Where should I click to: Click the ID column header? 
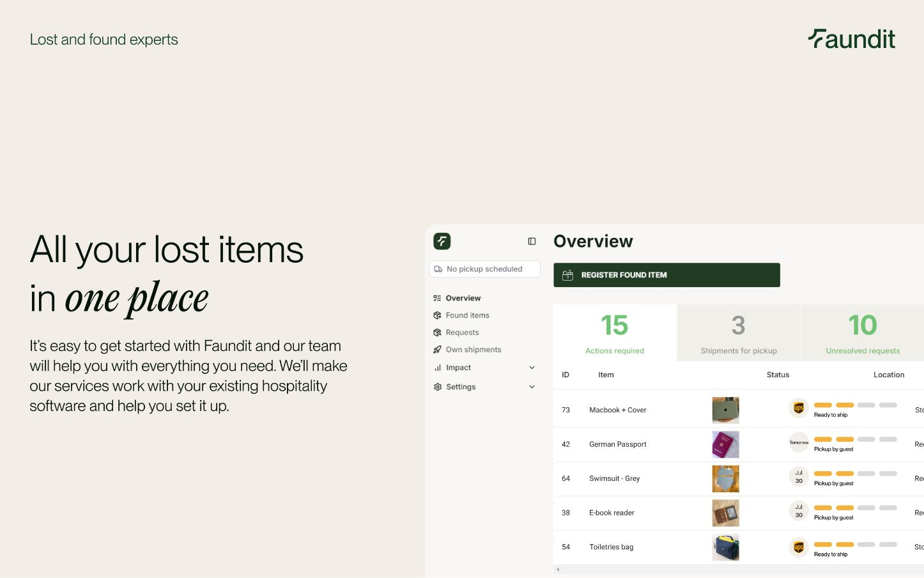(x=566, y=375)
